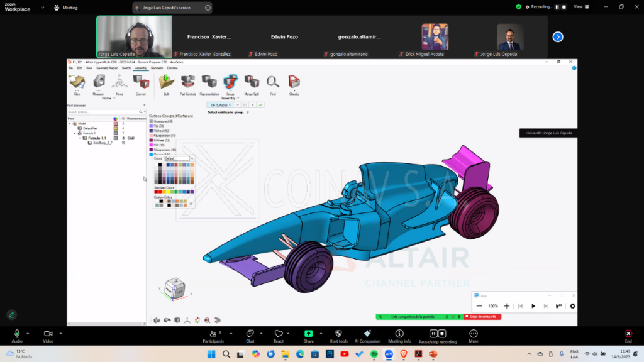Image resolution: width=644 pixels, height=362 pixels.
Task: Collapse the Model tree node
Action: (x=70, y=123)
